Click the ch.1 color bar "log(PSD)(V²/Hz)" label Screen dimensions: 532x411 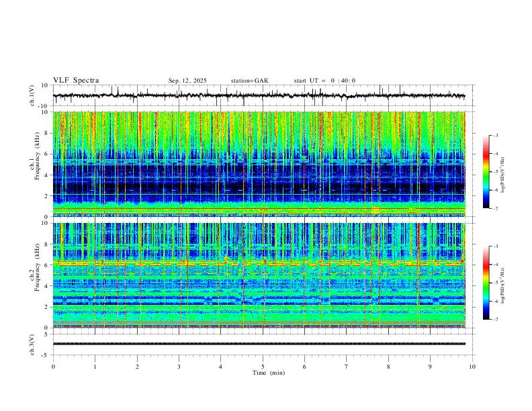coord(503,175)
